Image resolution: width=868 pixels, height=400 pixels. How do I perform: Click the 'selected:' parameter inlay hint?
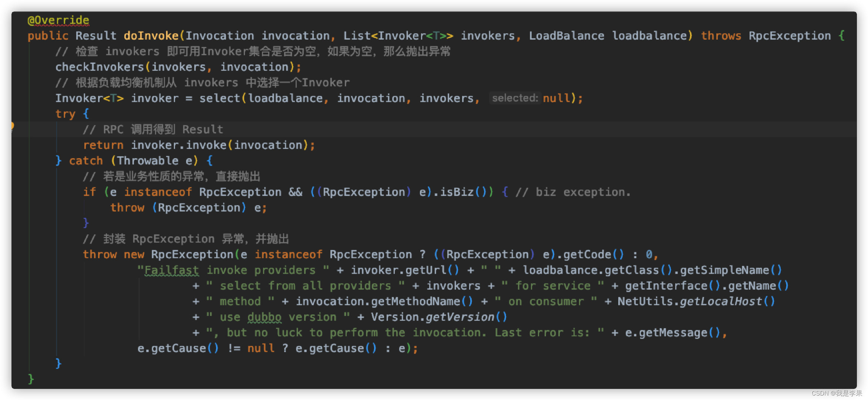coord(515,98)
